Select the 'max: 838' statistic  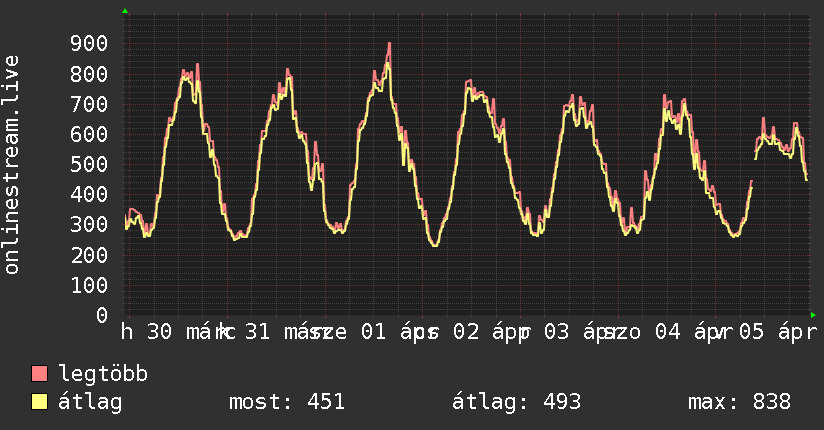[x=739, y=402]
